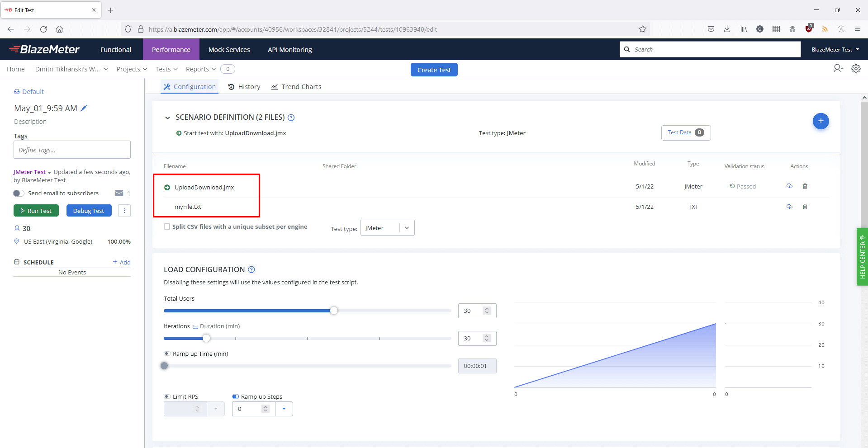Open Test Data button
The height and width of the screenshot is (448, 868).
tap(686, 132)
